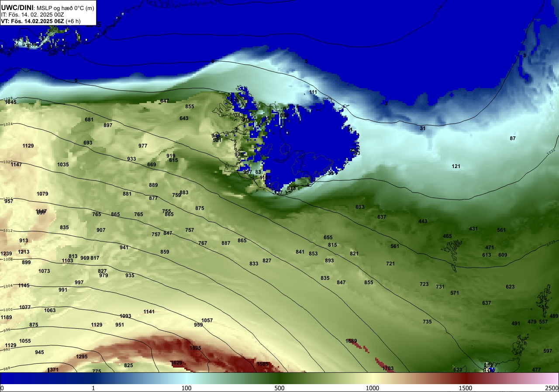The image size is (559, 392).
Task: Click the map value 1079
Action: click(x=42, y=194)
